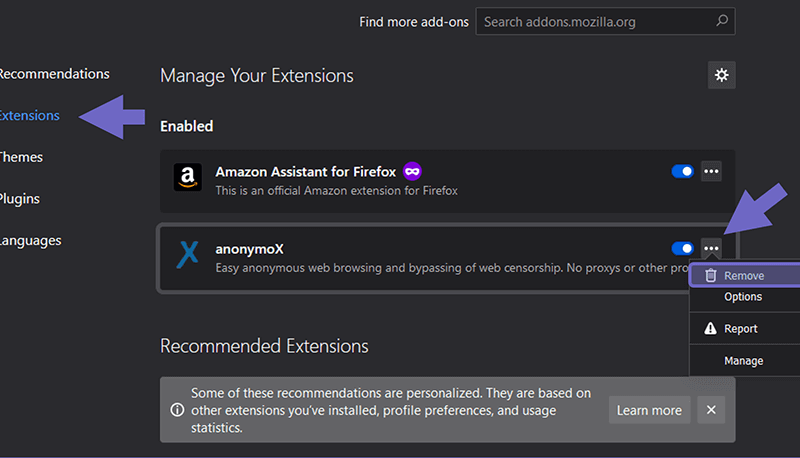Click the anonymoX blue X logo

tap(188, 255)
